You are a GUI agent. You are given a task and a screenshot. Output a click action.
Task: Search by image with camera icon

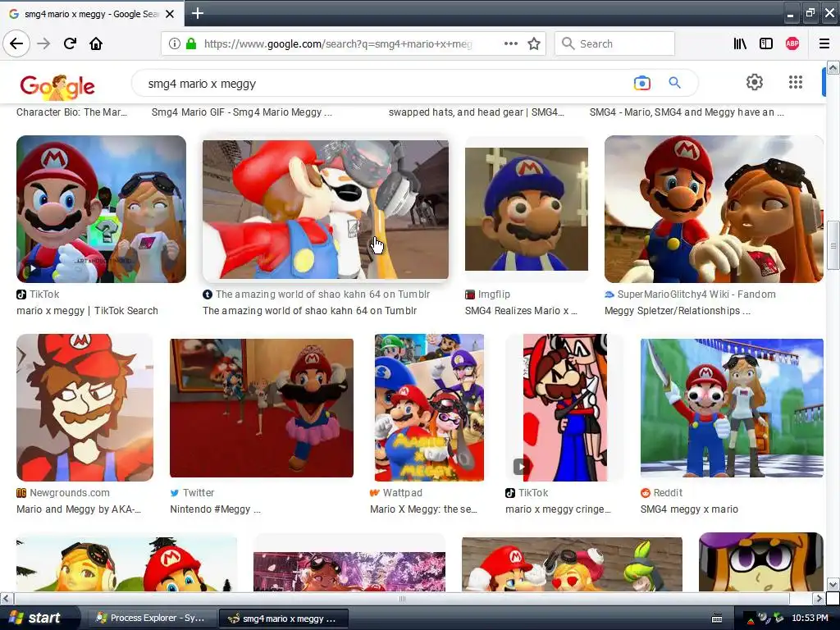pos(641,83)
